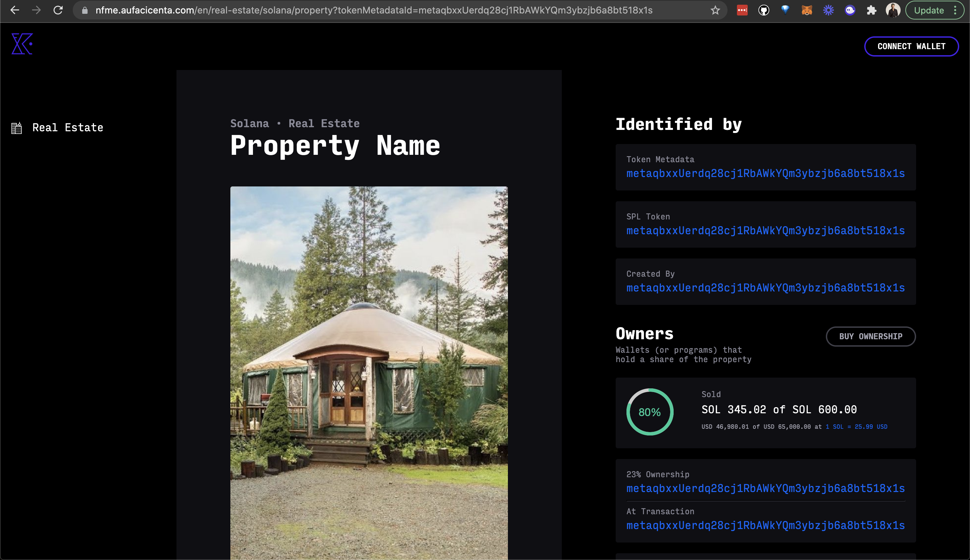Open the Extensions puzzle piece menu
This screenshot has height=560, width=970.
click(871, 10)
